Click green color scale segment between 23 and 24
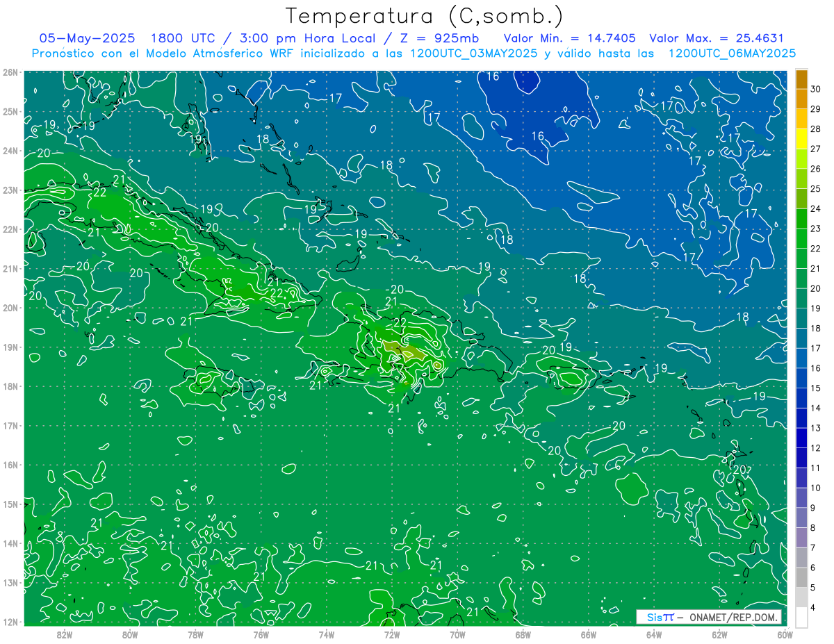 (x=801, y=218)
